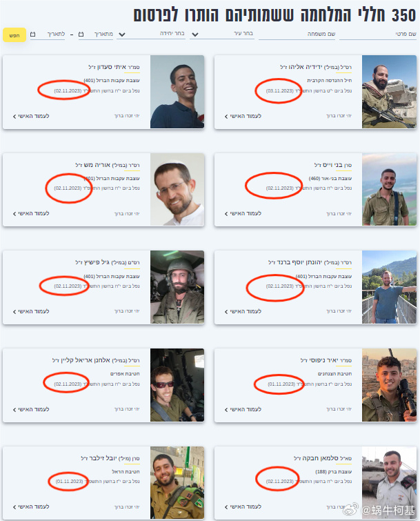Click chevron beside גיל פישיץ personal page link
Image resolution: width=420 pixels, height=521 pixels.
pos(14,312)
